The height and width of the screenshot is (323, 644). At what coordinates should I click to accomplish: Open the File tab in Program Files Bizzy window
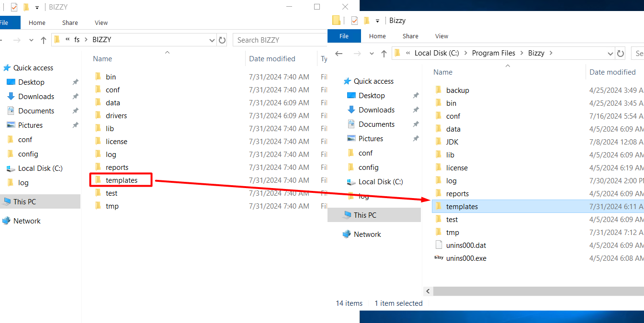[344, 36]
